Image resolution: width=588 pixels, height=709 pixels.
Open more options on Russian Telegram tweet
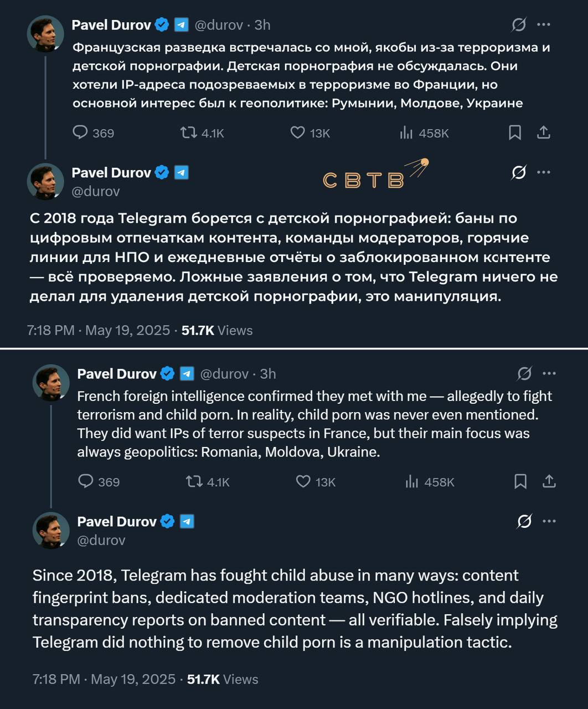pyautogui.click(x=544, y=172)
